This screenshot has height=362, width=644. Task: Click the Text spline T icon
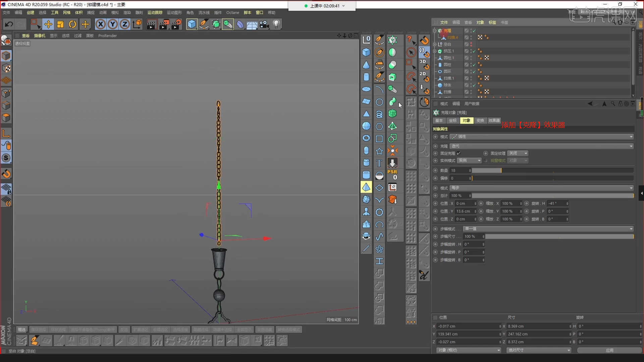[x=379, y=163]
